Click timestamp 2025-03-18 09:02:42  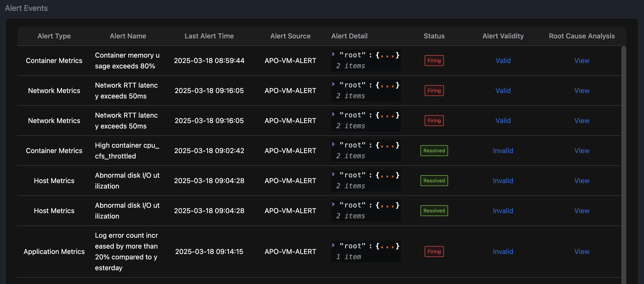[x=209, y=151]
